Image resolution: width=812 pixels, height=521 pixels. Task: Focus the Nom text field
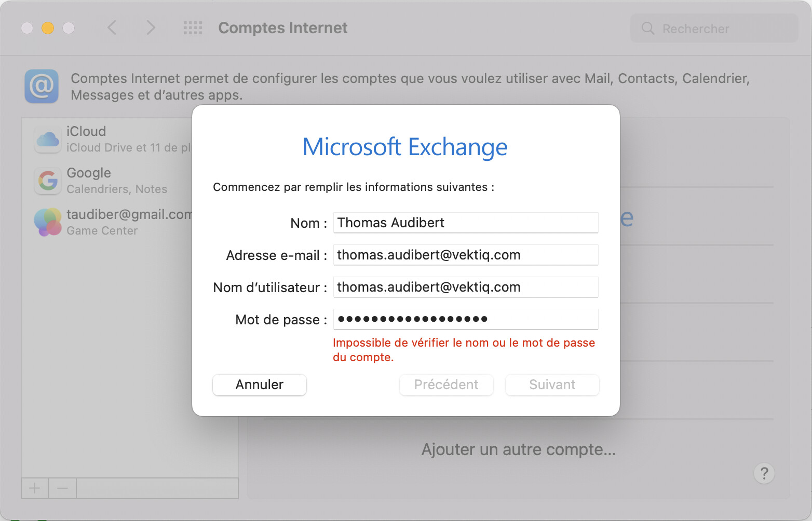tap(466, 223)
